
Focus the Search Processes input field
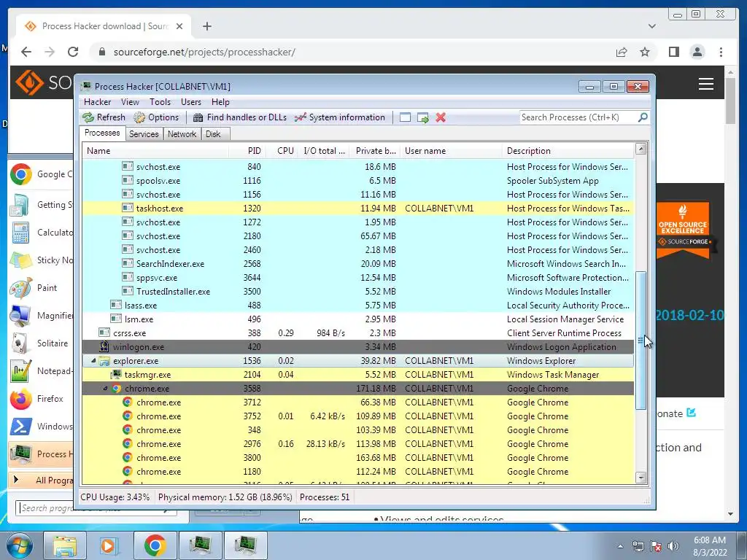pos(578,117)
